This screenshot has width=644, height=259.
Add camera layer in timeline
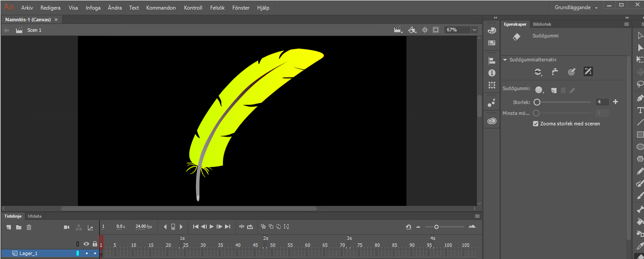tap(67, 227)
